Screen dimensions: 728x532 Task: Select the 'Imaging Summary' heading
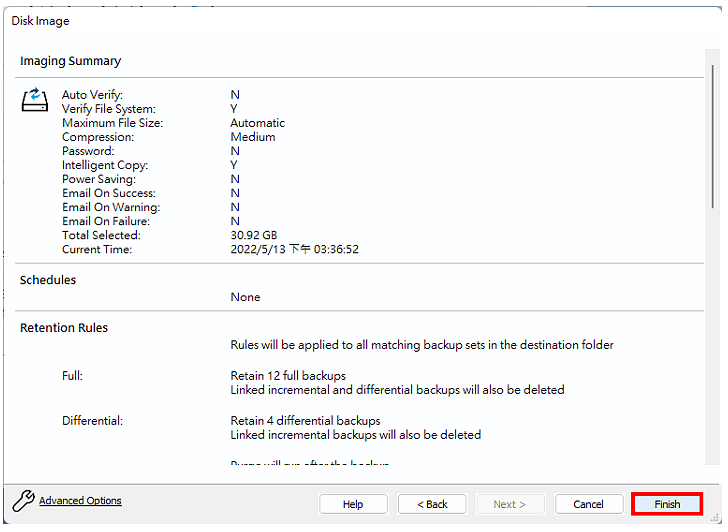pos(71,61)
